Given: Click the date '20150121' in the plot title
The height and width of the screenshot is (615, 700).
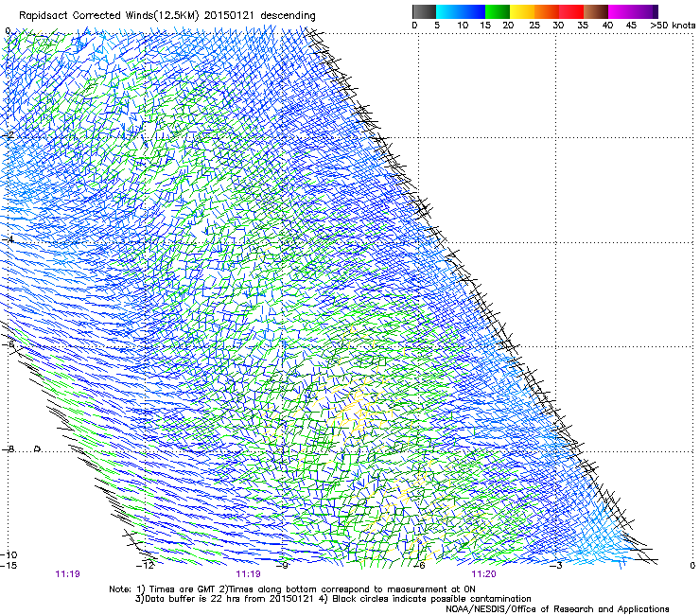Looking at the screenshot, I should (229, 16).
